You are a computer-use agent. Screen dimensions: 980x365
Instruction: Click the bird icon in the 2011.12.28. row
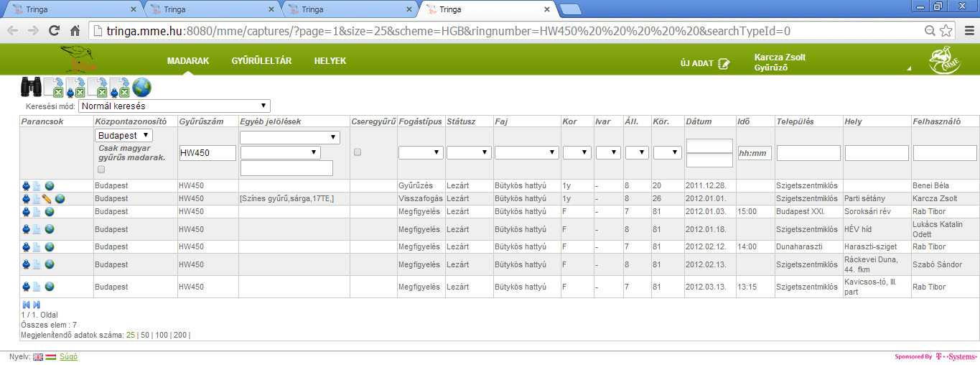27,185
